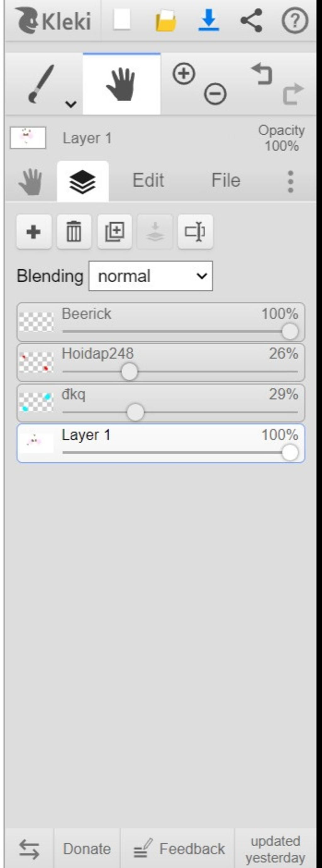Click the zoom in icon
Image resolution: width=322 pixels, height=868 pixels.
point(184,73)
